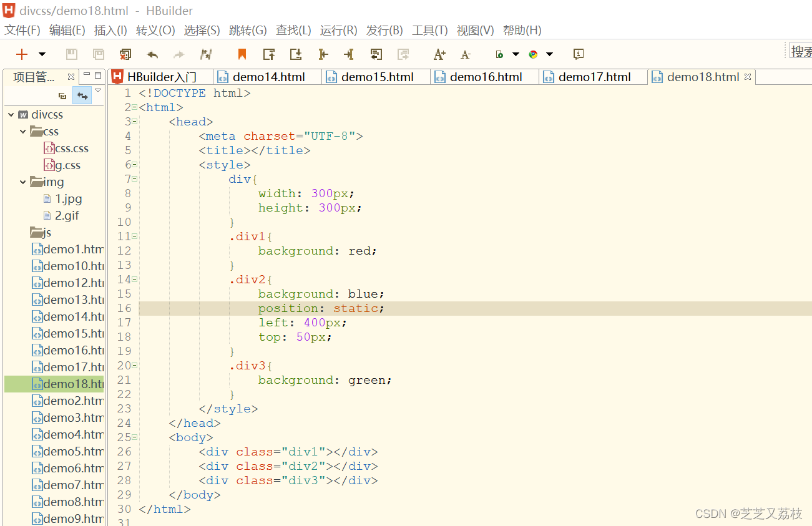Open the 转义(O) menu

point(155,30)
